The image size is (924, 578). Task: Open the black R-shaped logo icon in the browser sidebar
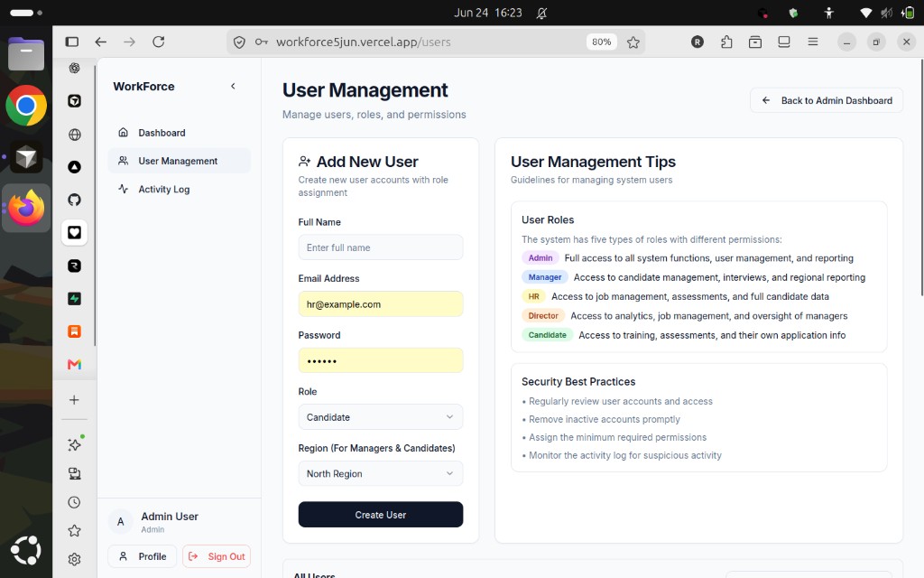click(74, 266)
